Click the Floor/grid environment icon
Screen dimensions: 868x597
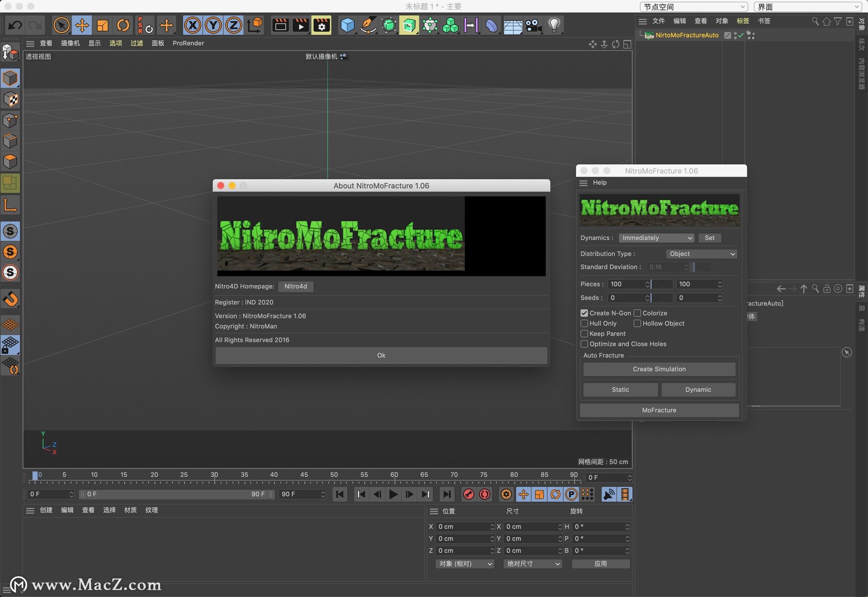[x=513, y=26]
